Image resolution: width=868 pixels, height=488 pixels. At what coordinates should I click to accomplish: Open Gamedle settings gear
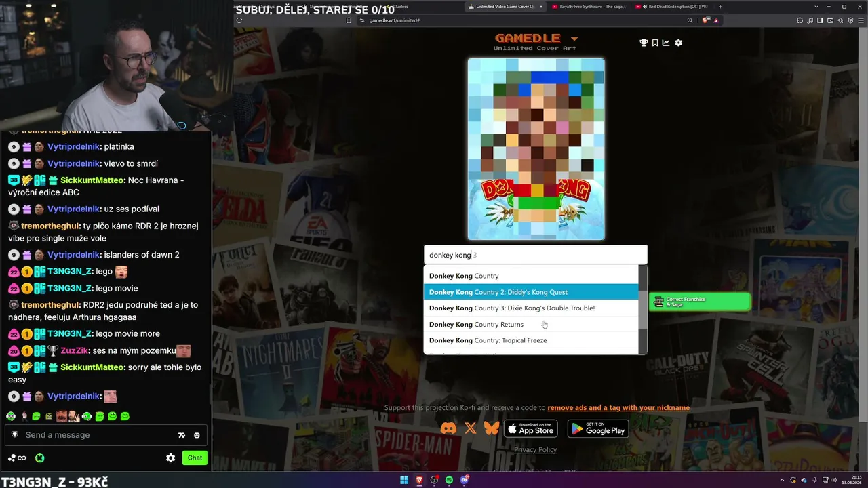coord(678,43)
